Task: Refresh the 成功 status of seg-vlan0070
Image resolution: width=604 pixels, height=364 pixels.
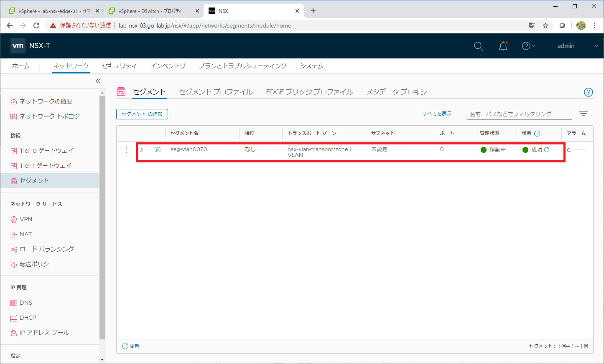Action: pyautogui.click(x=547, y=149)
